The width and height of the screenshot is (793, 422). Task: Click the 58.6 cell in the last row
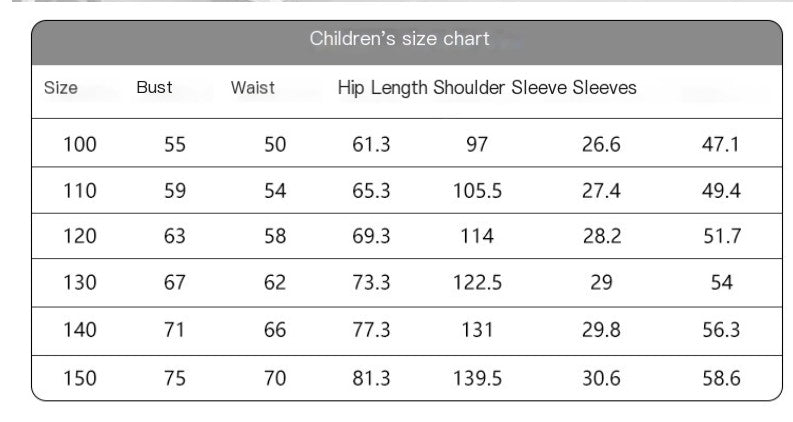point(721,378)
